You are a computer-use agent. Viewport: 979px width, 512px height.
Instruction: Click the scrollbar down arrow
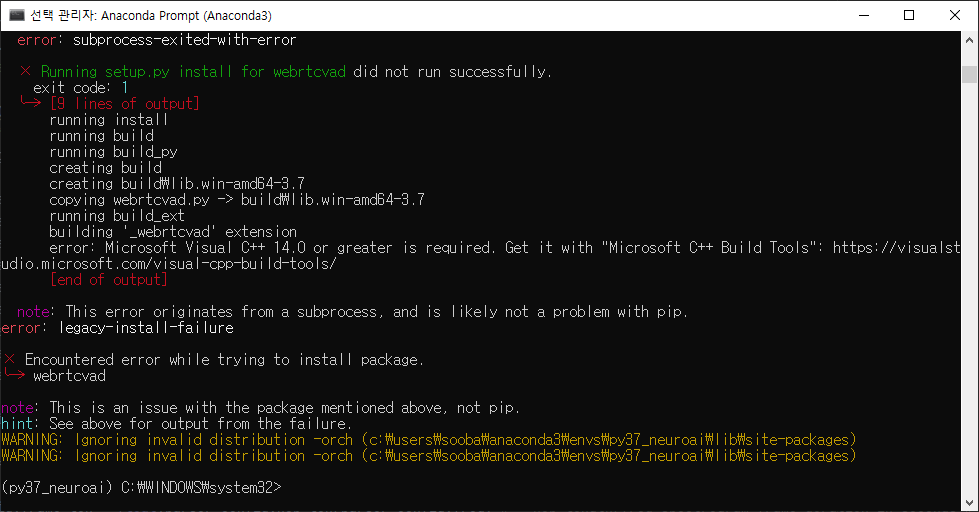click(x=969, y=503)
